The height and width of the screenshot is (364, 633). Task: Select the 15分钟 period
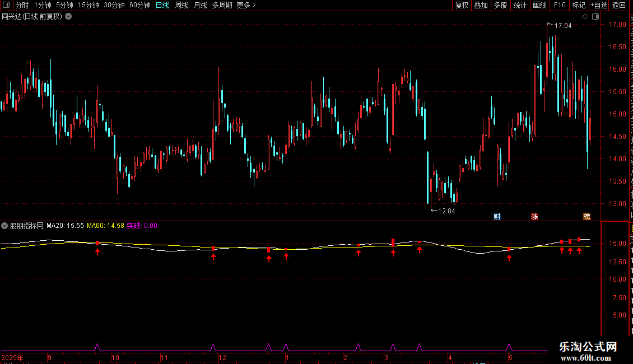click(89, 5)
